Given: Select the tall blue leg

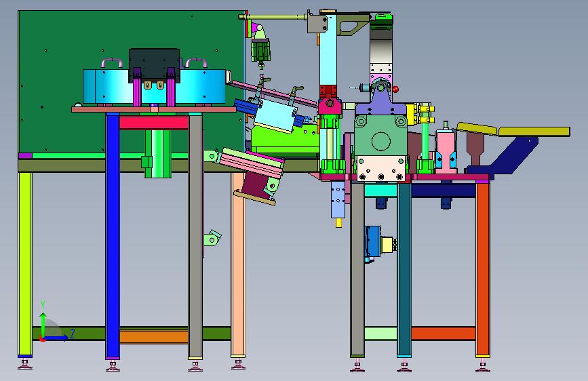Looking at the screenshot, I should 113,235.
